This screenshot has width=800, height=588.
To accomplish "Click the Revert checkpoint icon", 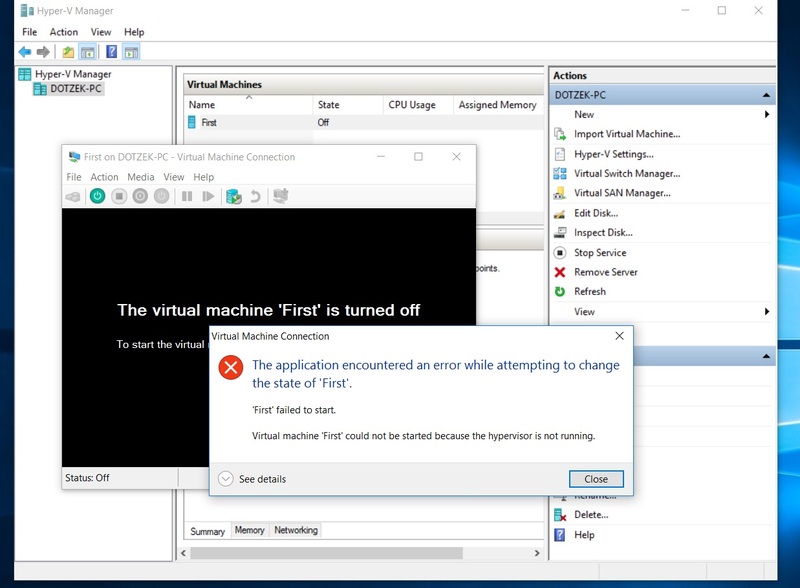I will click(x=254, y=196).
